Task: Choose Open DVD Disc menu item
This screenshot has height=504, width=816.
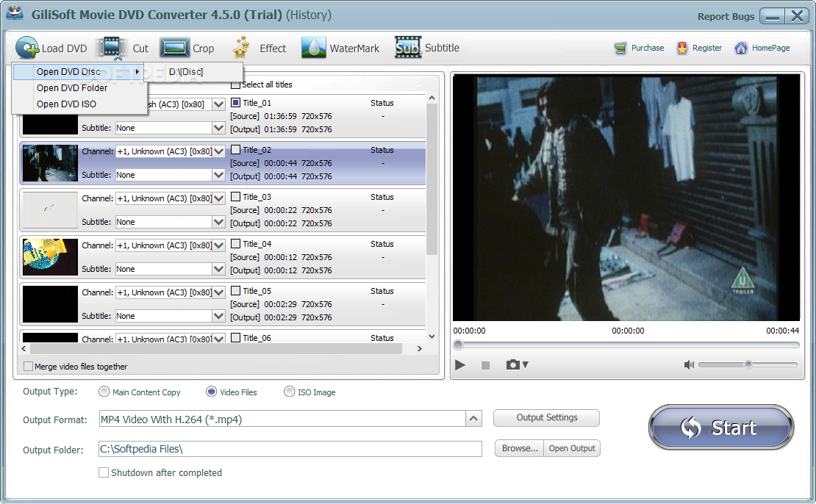Action: click(79, 72)
